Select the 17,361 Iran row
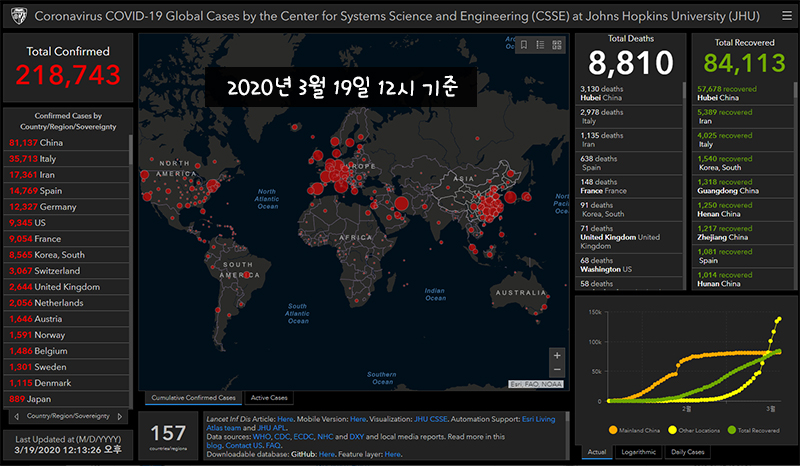 pos(66,175)
